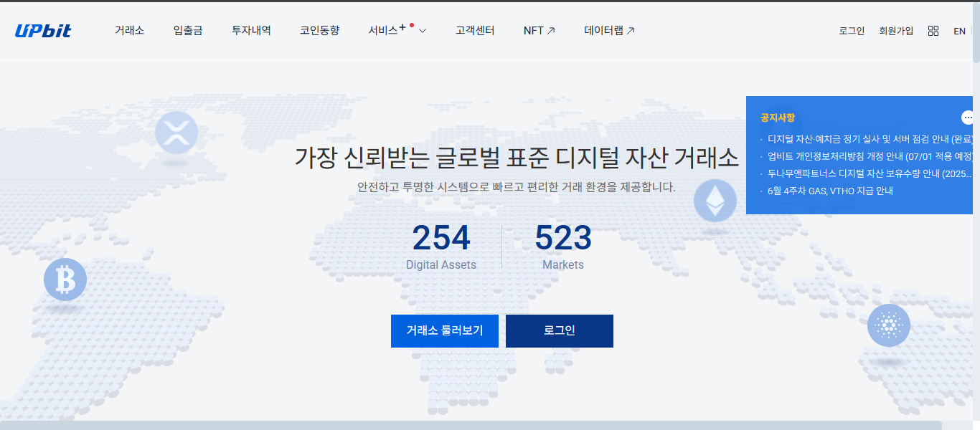Expand the 서비스+ dropdown chevron
The image size is (980, 430).
423,31
